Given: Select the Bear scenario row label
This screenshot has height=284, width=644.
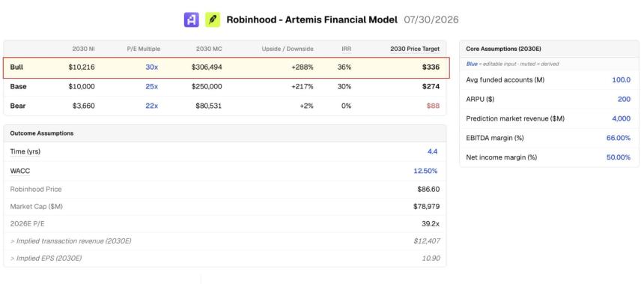Looking at the screenshot, I should [18, 106].
